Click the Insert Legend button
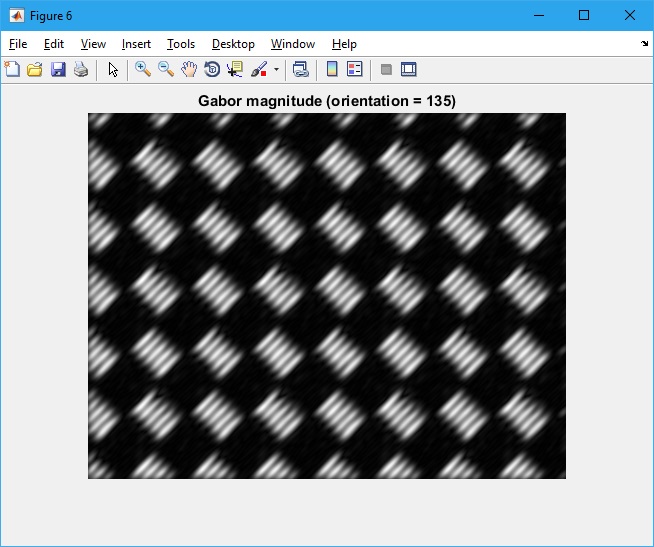The height and width of the screenshot is (547, 654). click(x=354, y=70)
